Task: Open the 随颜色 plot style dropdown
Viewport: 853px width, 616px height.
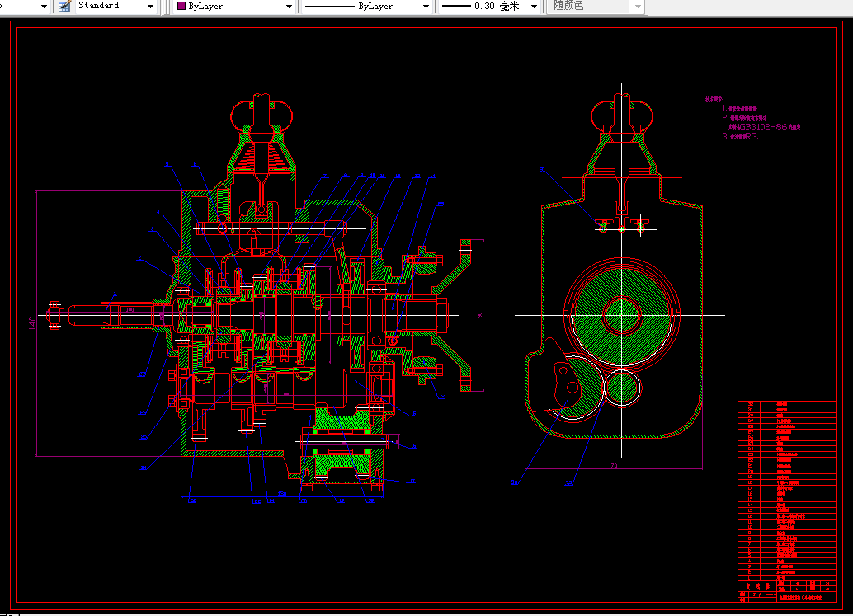Action: pos(639,7)
